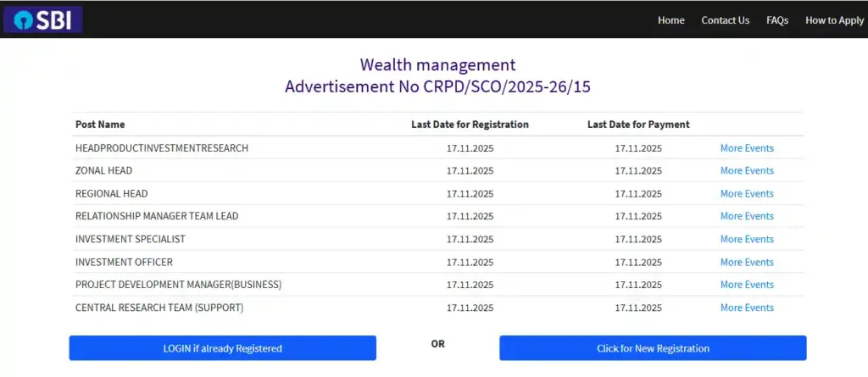
Task: Open More Events for Central Research Team
Action: [746, 308]
